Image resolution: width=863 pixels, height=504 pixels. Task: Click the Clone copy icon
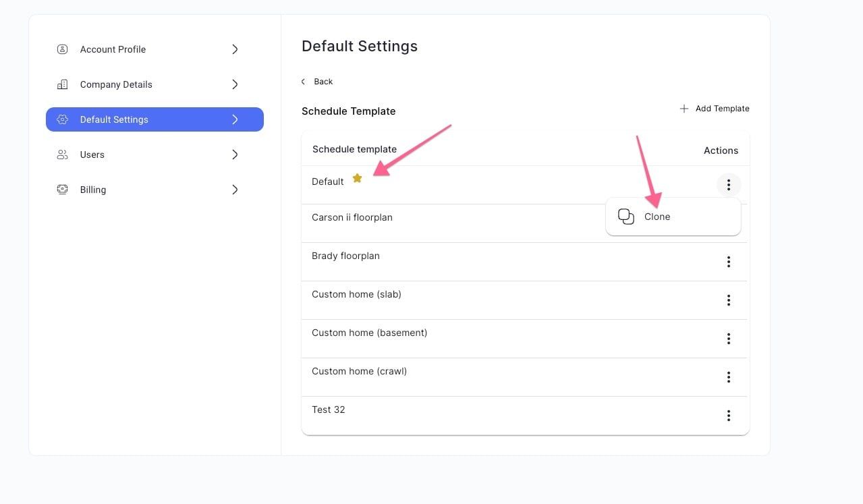tap(626, 217)
